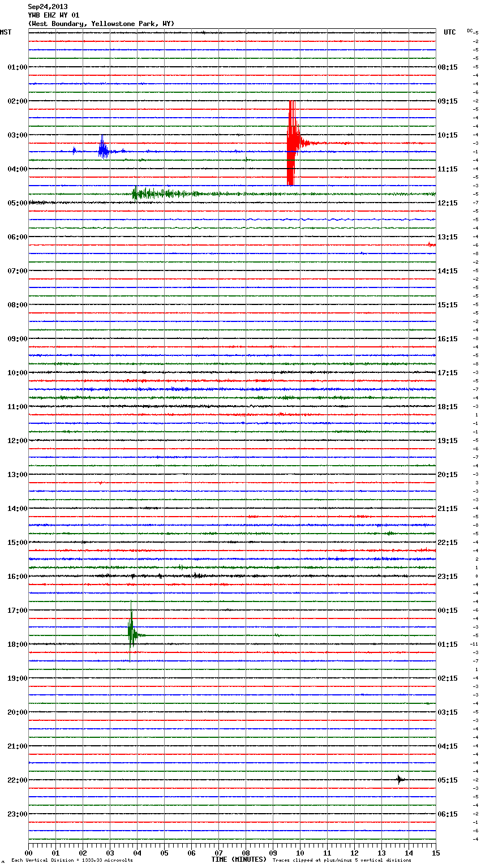Click the small black event on 22:00 trace
Viewport: 481px width, 868px height.
[400, 779]
